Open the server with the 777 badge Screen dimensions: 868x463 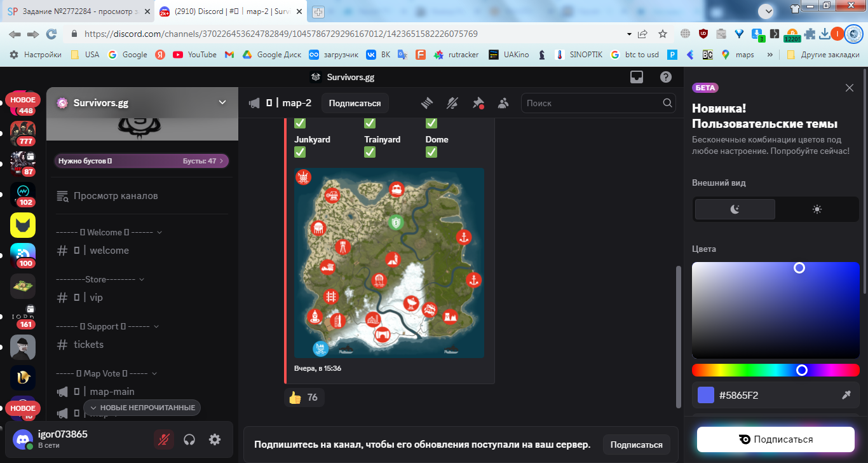tap(23, 133)
